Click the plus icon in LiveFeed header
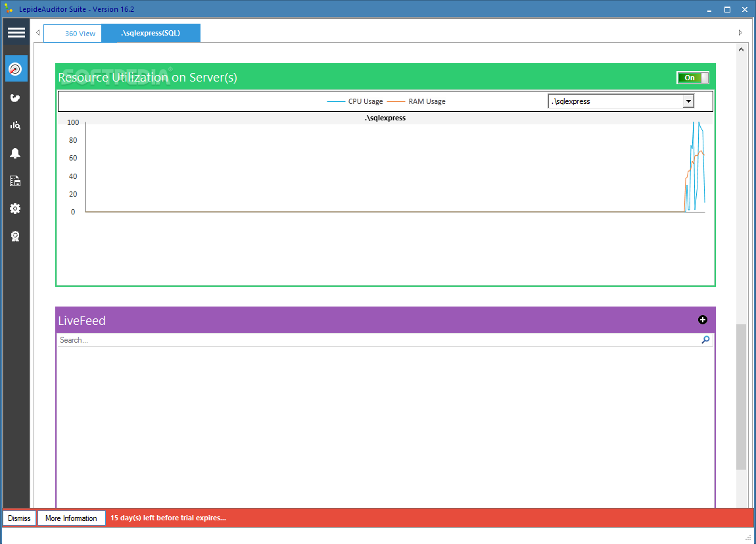The height and width of the screenshot is (544, 756). click(x=703, y=320)
